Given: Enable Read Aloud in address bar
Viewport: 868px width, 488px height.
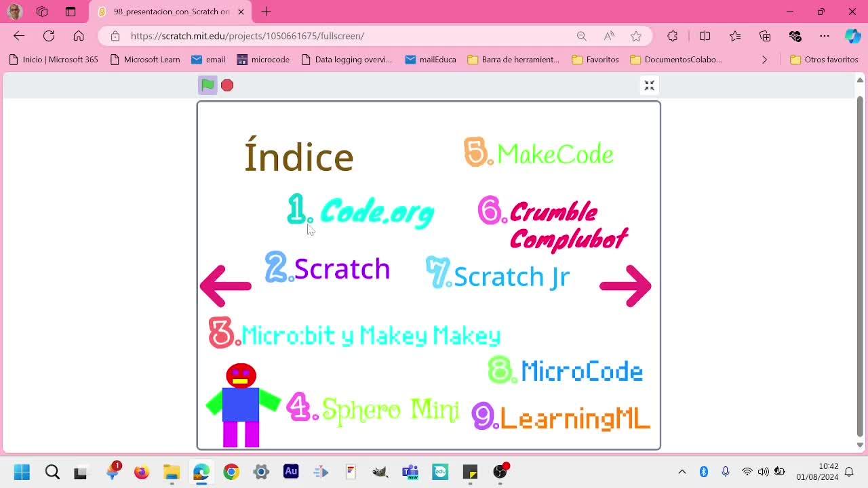Looking at the screenshot, I should pyautogui.click(x=609, y=36).
